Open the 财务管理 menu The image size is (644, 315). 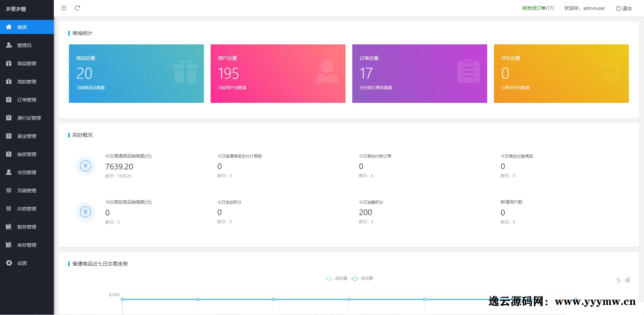pos(27,227)
